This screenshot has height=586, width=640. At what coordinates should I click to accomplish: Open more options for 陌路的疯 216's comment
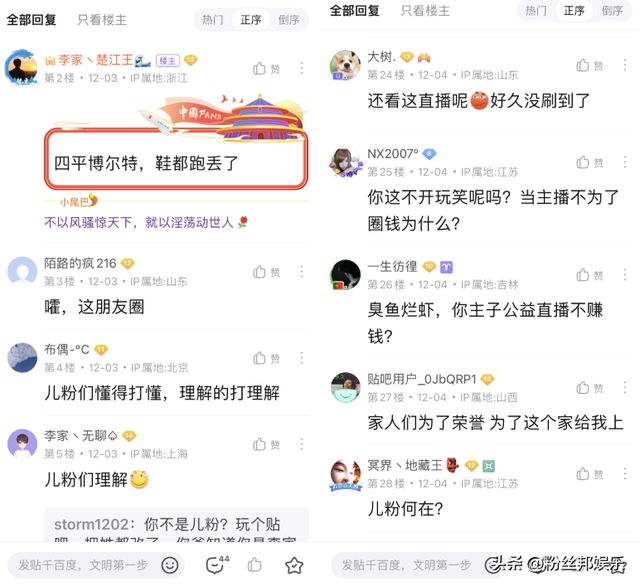[x=302, y=272]
